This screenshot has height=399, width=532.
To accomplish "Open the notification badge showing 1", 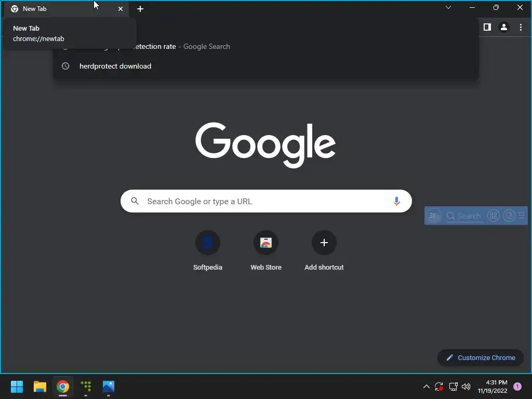I will pyautogui.click(x=517, y=387).
